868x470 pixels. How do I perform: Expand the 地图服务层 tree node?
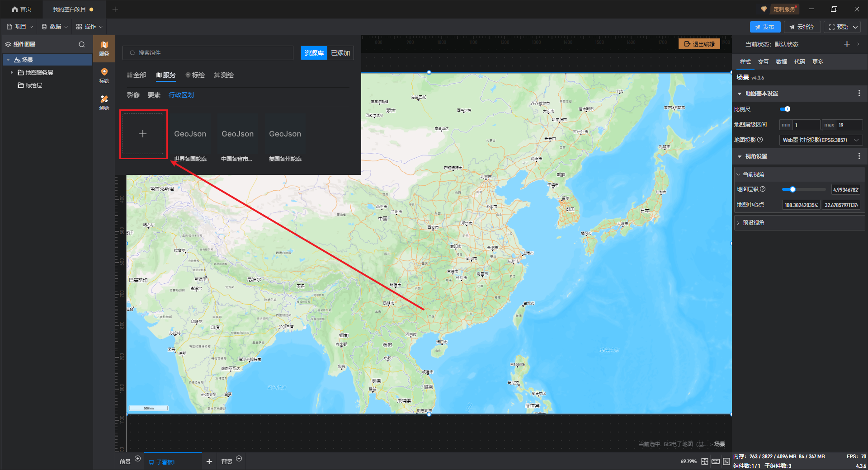click(12, 72)
